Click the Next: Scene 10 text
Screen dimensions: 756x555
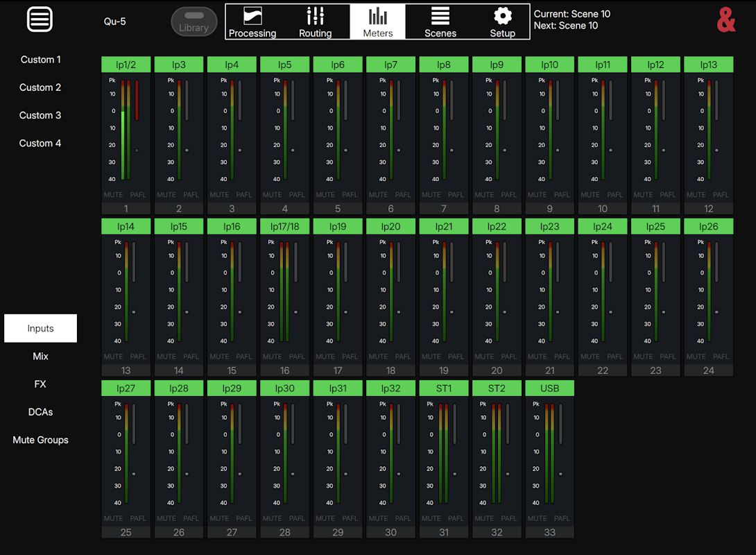point(565,26)
